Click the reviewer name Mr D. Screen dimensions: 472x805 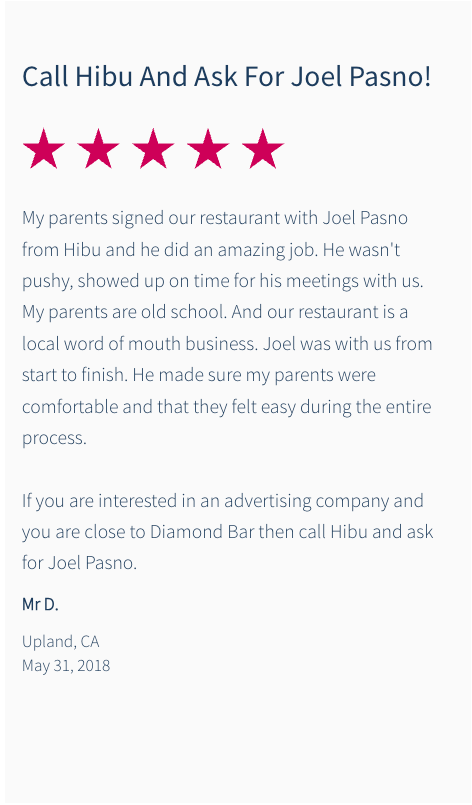tap(40, 604)
